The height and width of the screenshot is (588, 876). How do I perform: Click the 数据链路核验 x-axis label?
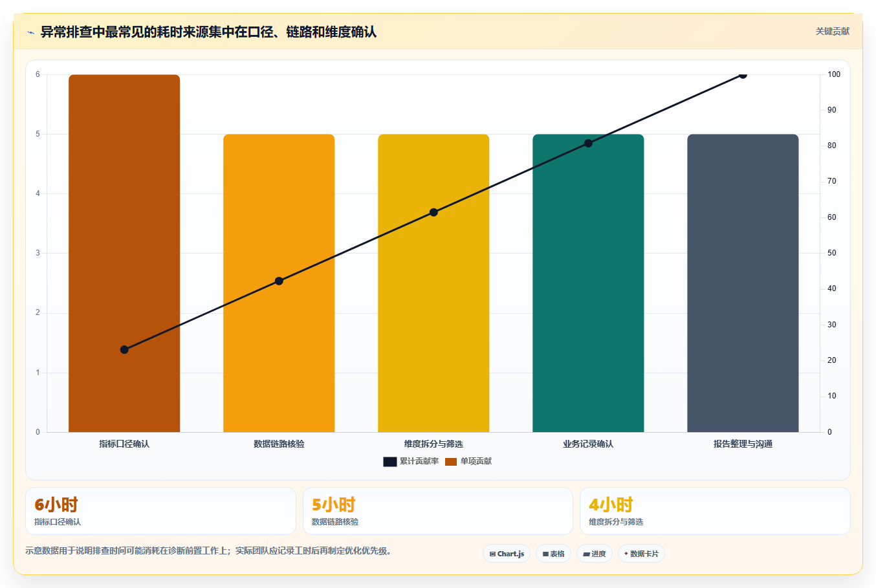click(x=279, y=444)
